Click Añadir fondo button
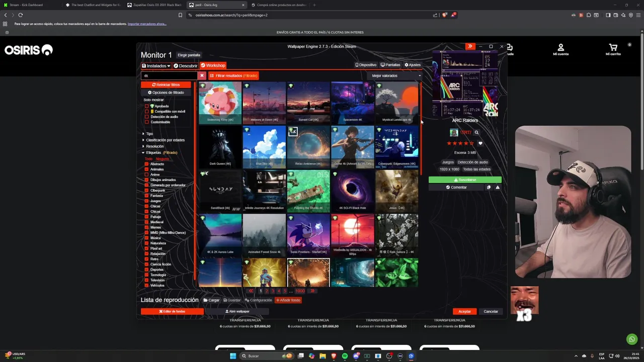The width and height of the screenshot is (644, 362). [x=288, y=300]
